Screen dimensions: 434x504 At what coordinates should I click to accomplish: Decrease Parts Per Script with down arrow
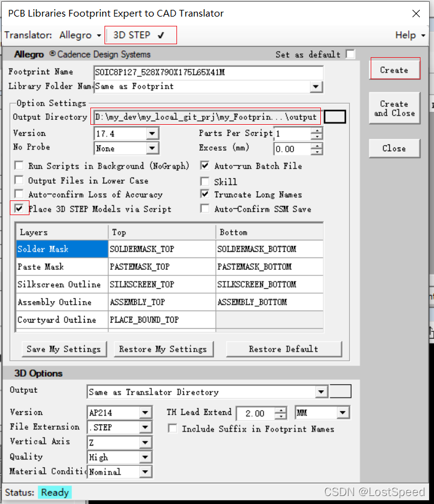(x=317, y=136)
